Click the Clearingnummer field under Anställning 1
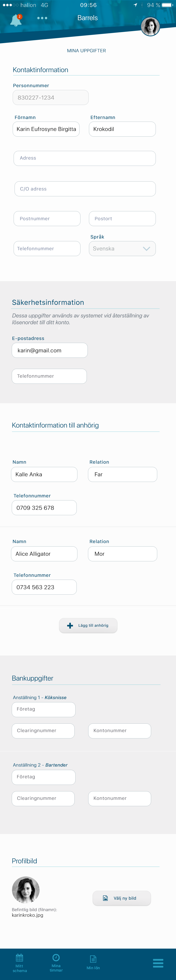176x980 pixels. pos(43,731)
